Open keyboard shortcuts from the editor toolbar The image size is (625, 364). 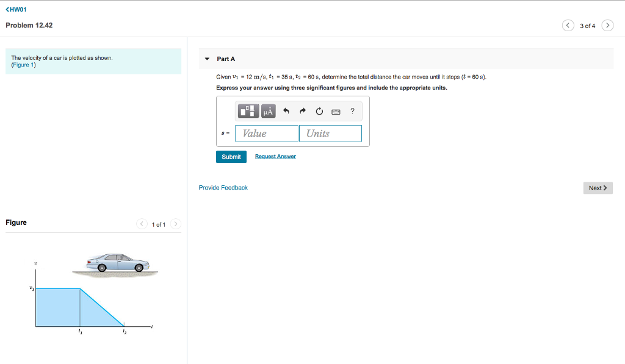[335, 111]
